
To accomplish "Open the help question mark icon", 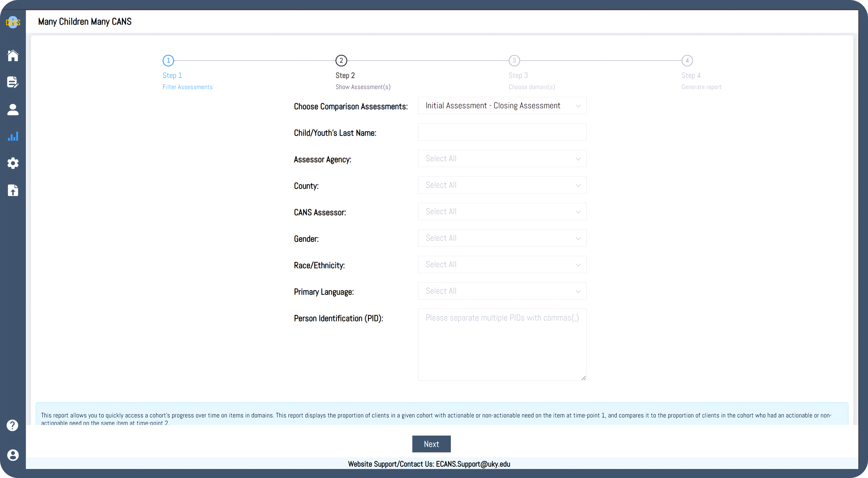I will [x=12, y=425].
